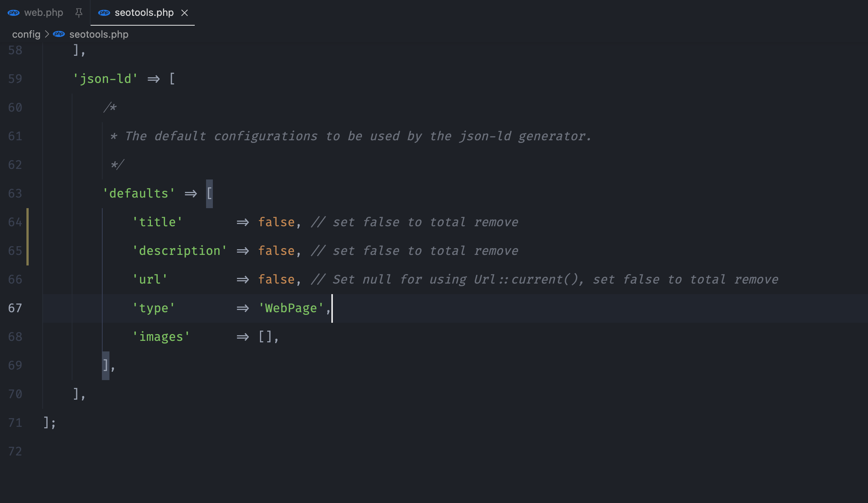Click the PHP icon in the breadcrumb bar
Screen dimensions: 868x503
[x=58, y=34]
